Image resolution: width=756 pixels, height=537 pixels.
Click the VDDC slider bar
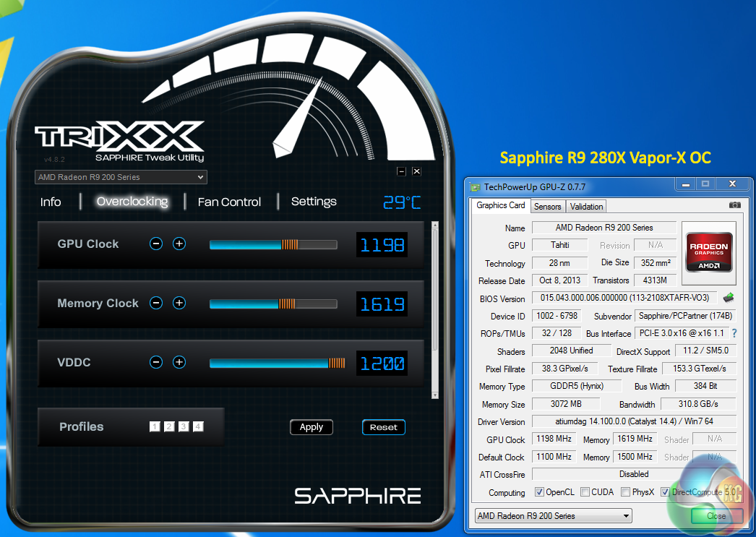(278, 364)
